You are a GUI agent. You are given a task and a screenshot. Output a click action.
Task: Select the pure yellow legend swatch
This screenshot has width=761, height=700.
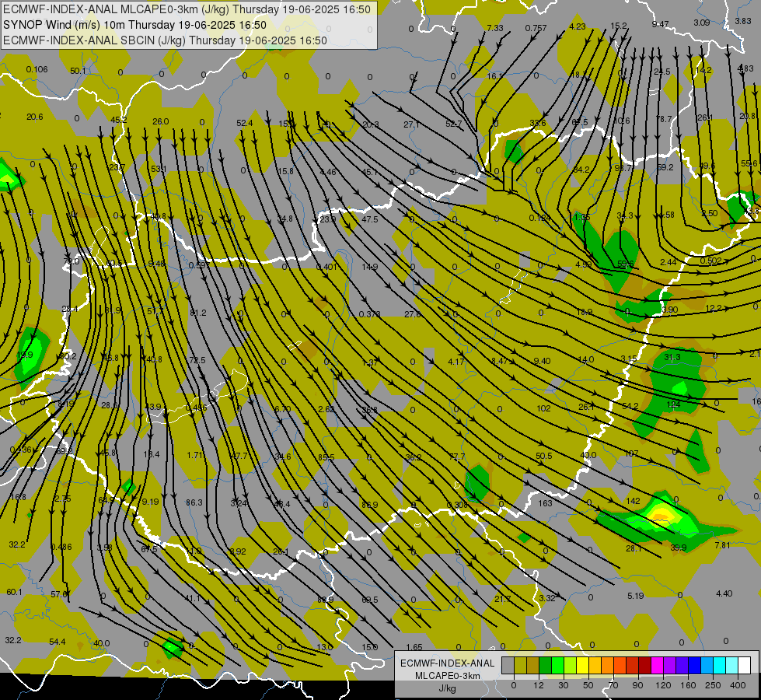[582, 665]
